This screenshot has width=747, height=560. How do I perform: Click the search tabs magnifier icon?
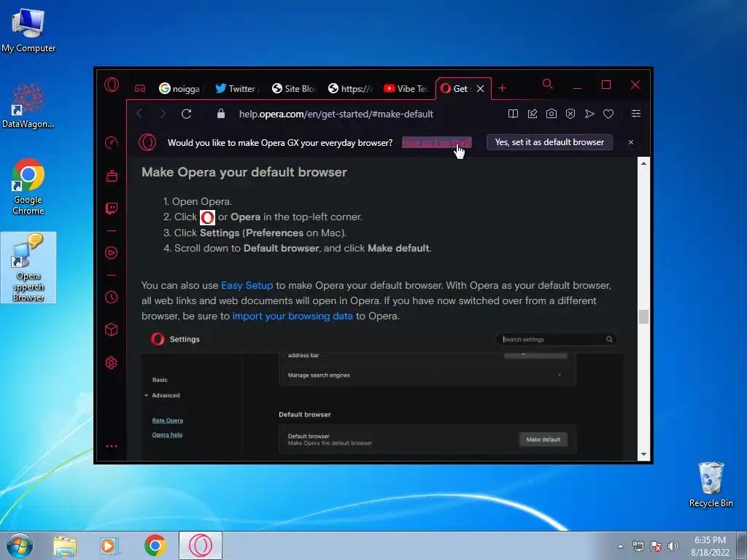(548, 85)
